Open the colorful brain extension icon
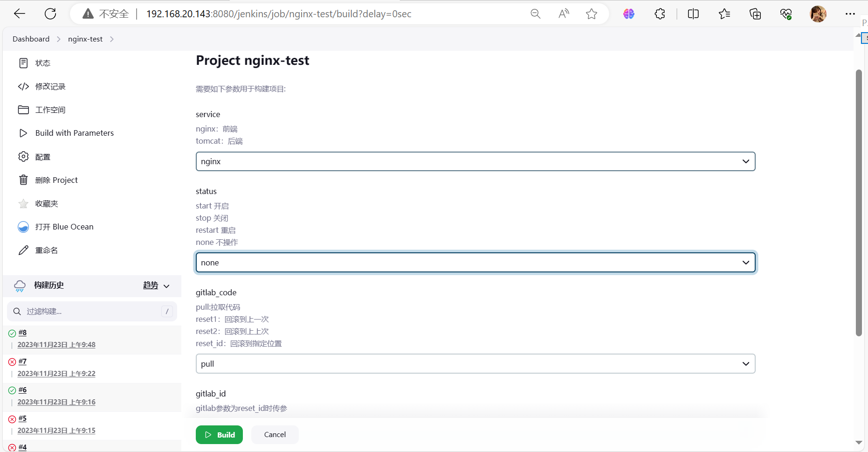The height and width of the screenshot is (452, 868). pyautogui.click(x=629, y=14)
